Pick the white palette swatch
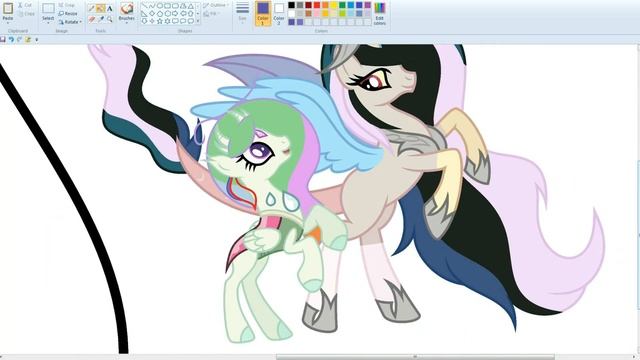Viewport: 640px width, 360px height. [291, 13]
